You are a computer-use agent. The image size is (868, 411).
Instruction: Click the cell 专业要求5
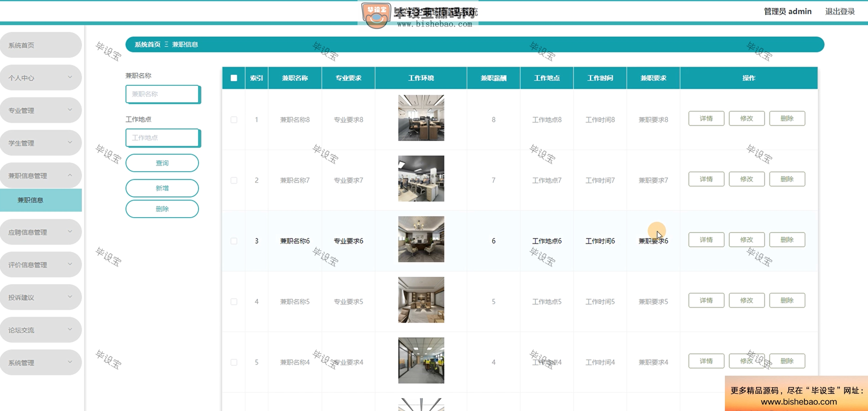[348, 302]
